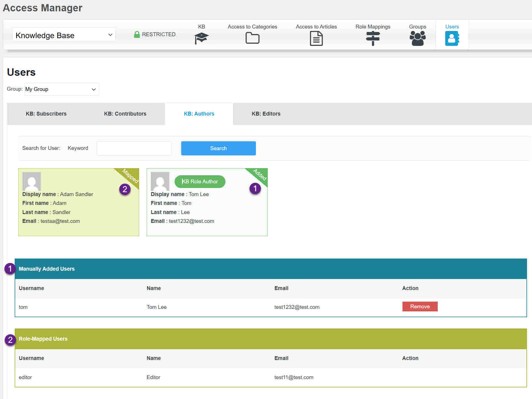
Task: Open the My Group dropdown
Action: pyautogui.click(x=61, y=89)
